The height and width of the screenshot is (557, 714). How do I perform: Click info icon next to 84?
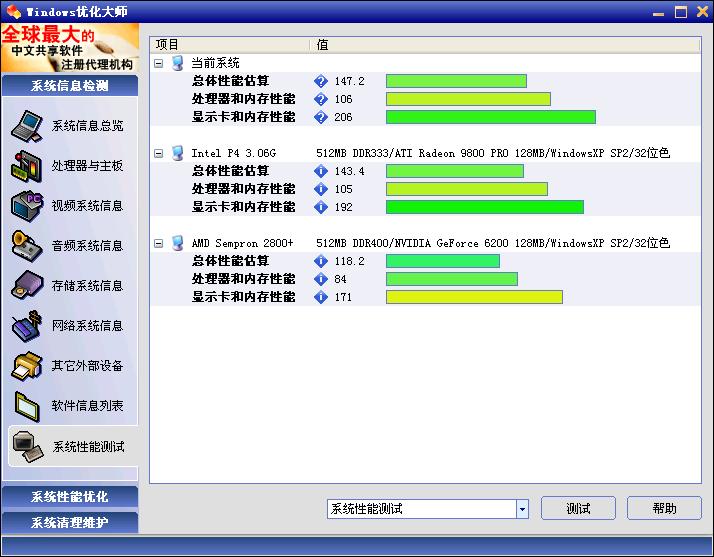tap(321, 279)
